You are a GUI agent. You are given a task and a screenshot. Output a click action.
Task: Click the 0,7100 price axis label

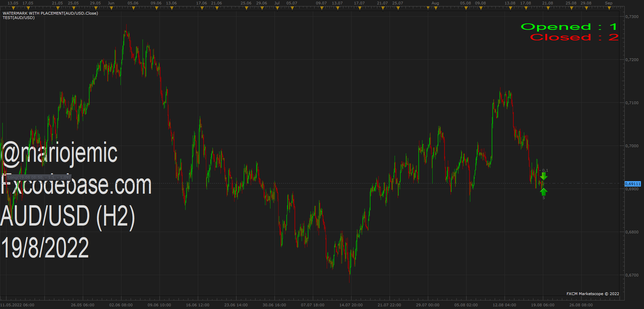tap(632, 103)
